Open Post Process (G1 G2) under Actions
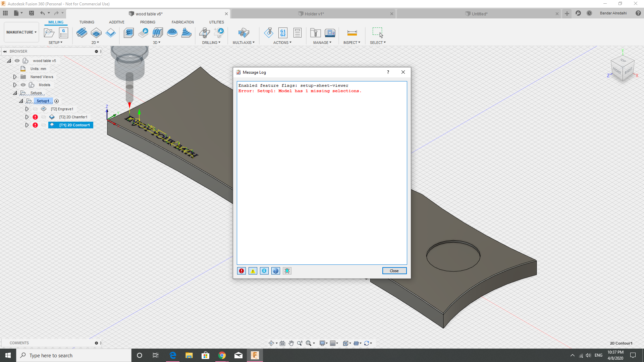 coord(283,33)
